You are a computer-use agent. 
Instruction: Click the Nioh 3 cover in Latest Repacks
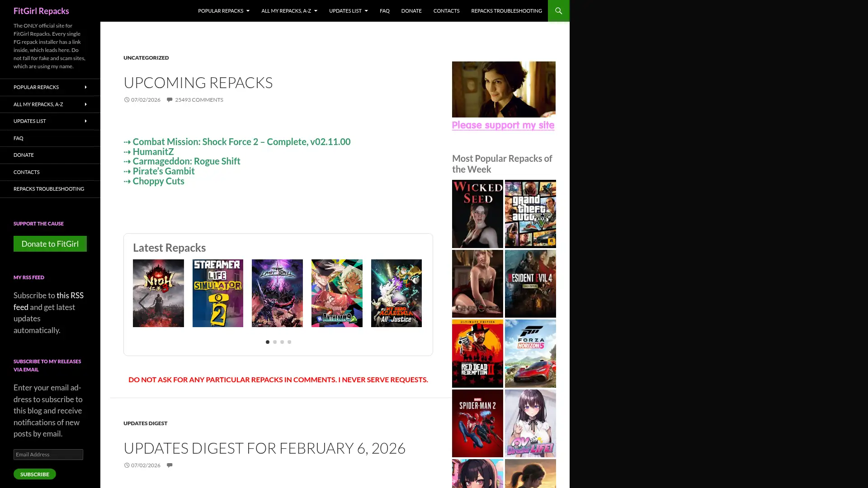point(158,293)
